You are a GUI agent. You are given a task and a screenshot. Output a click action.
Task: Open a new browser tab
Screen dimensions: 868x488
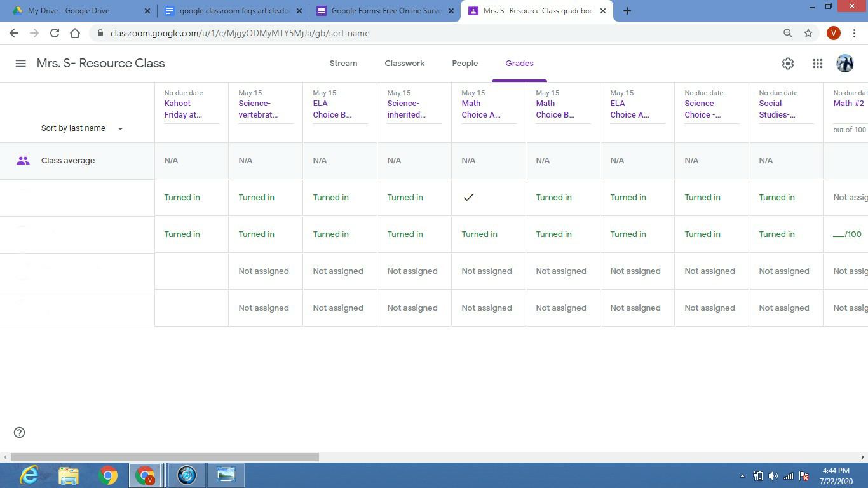[627, 11]
